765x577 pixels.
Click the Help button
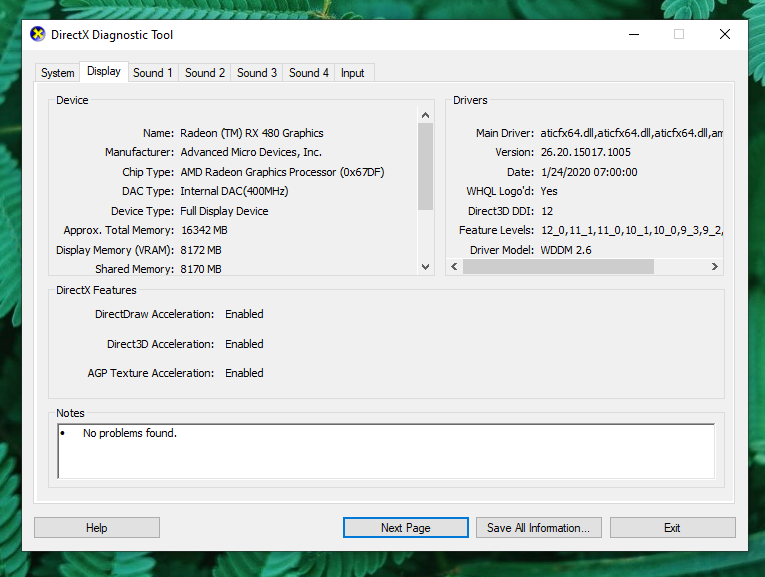[x=97, y=528]
